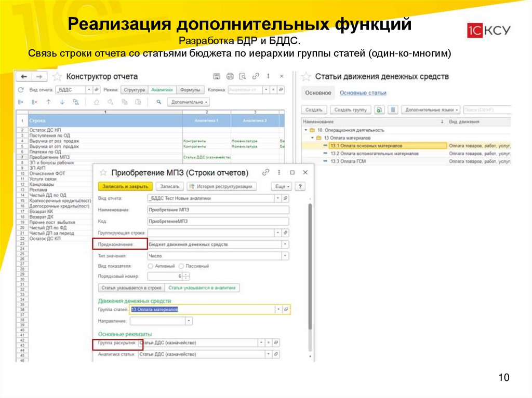Clear the Колонка field with X
The height and width of the screenshot is (398, 532).
[273, 90]
